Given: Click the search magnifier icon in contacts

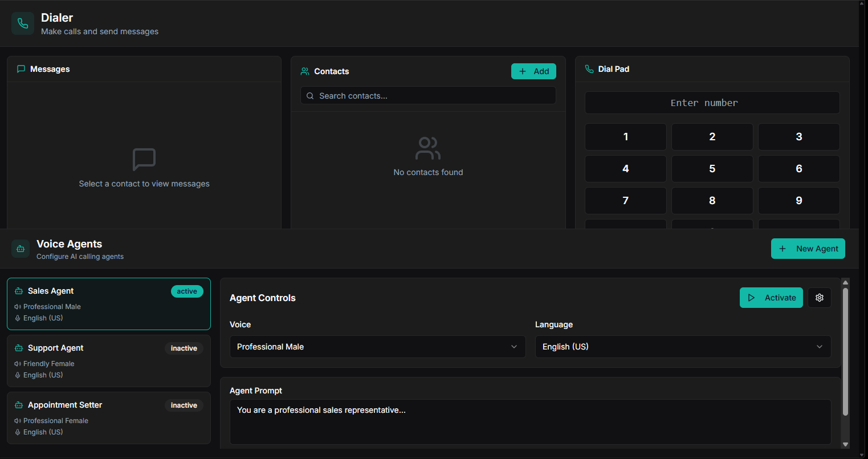Looking at the screenshot, I should click(x=310, y=96).
